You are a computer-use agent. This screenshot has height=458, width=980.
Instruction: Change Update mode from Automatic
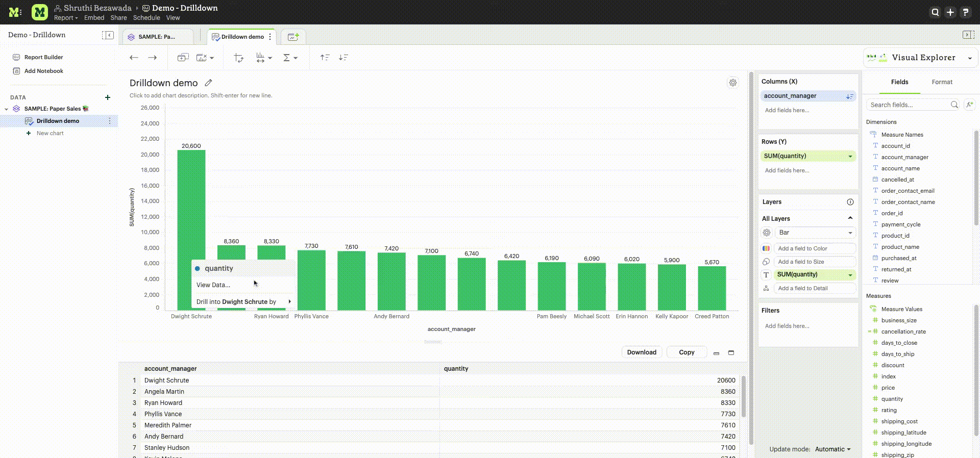(x=832, y=449)
